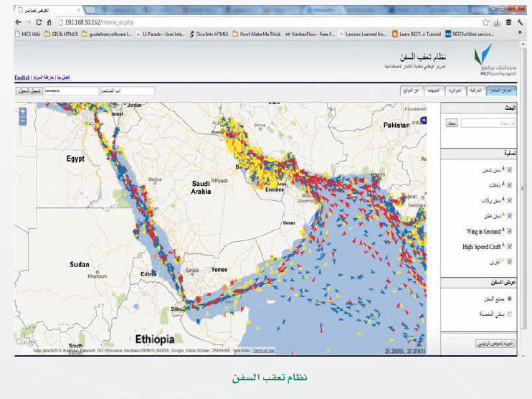The image size is (532, 399).
Task: Open the English language link
Action: [x=22, y=78]
